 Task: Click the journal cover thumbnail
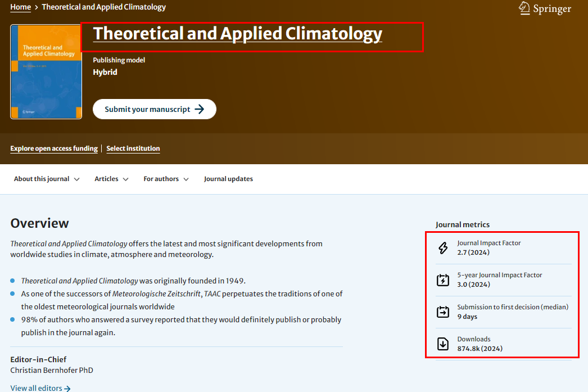pyautogui.click(x=46, y=71)
